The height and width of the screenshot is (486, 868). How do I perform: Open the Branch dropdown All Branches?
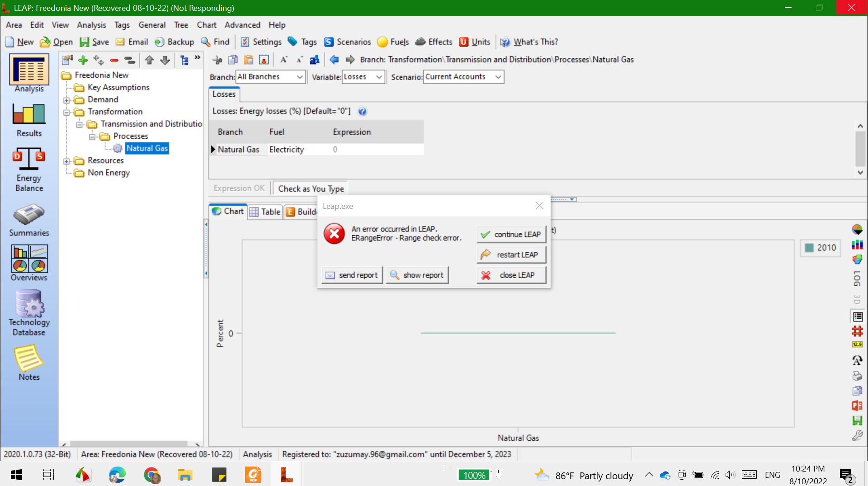click(x=270, y=77)
